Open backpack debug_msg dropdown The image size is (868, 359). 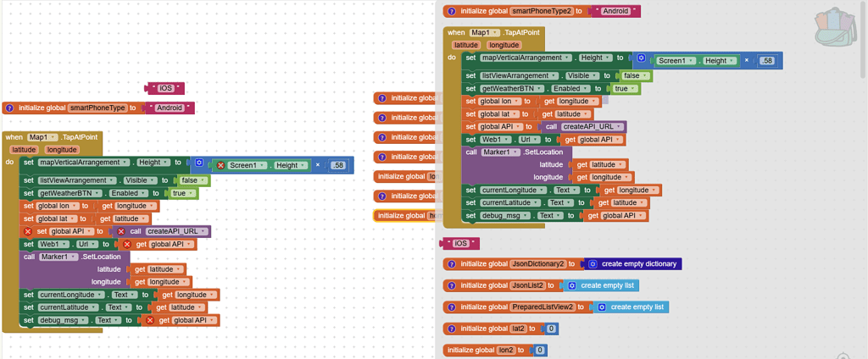tap(505, 216)
